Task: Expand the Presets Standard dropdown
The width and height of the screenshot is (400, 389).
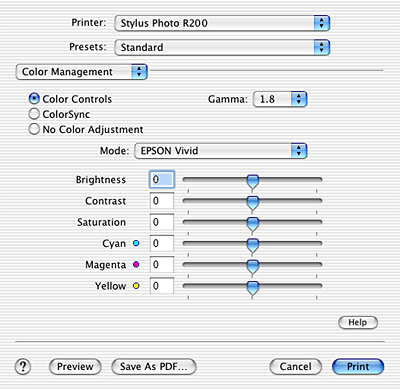Action: point(222,47)
